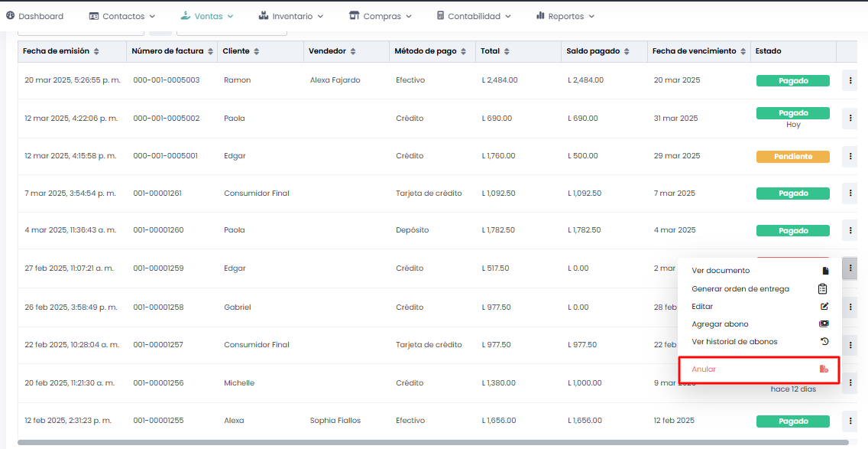Image resolution: width=868 pixels, height=449 pixels.
Task: Open the Contabilidad dropdown menu
Action: point(473,15)
